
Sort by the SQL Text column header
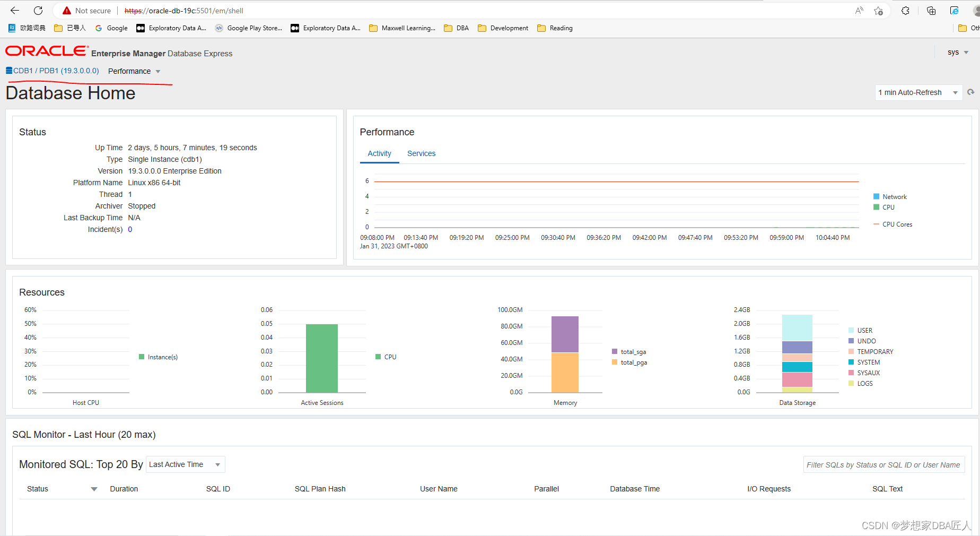coord(887,489)
